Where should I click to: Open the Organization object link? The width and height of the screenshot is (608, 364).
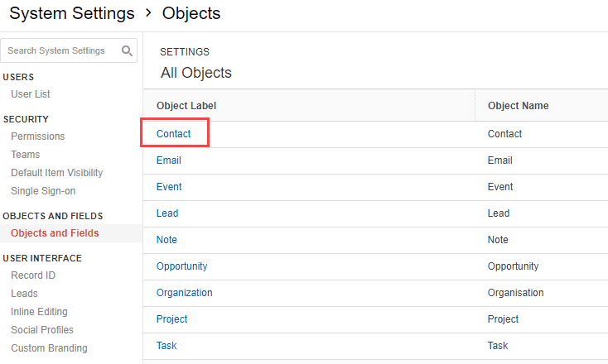point(184,293)
